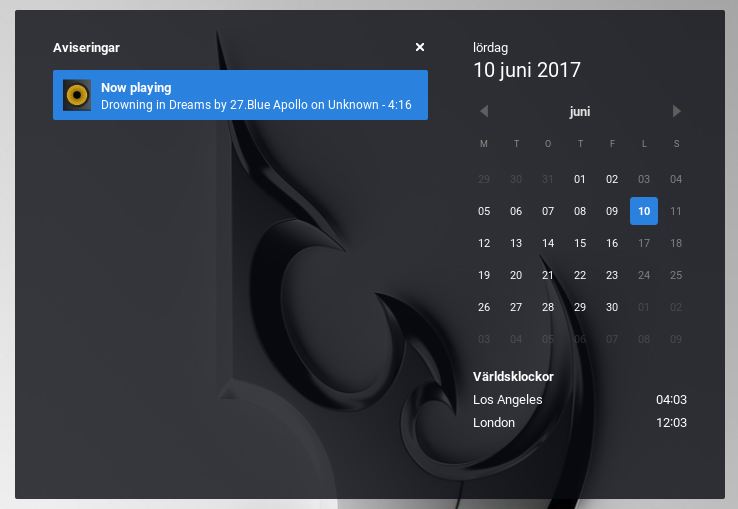This screenshot has width=738, height=509.
Task: Open the Now playing notification
Action: (x=240, y=95)
